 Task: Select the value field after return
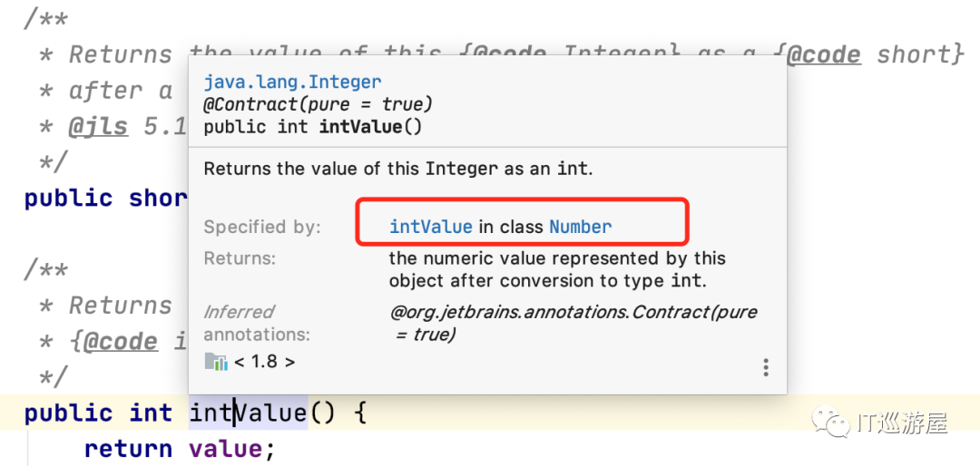[225, 449]
